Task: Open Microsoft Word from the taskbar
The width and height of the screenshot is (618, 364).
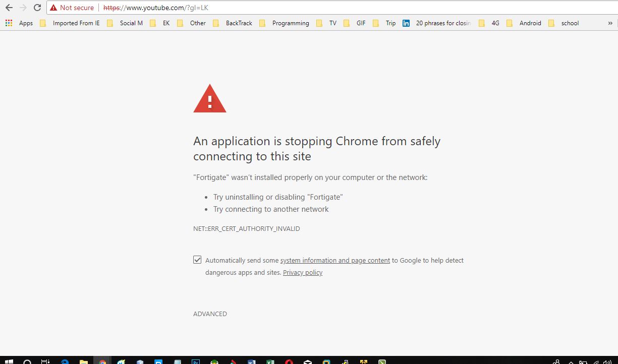Action: tap(252, 361)
